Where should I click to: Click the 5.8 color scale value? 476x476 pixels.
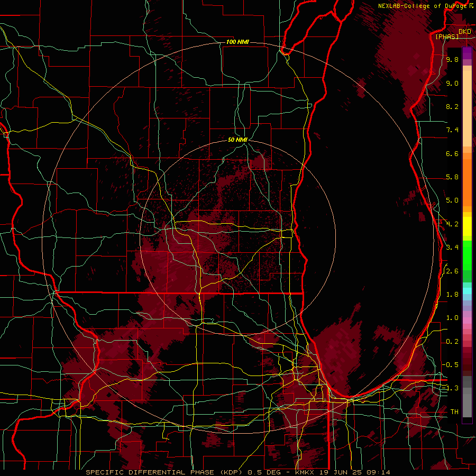click(x=452, y=177)
